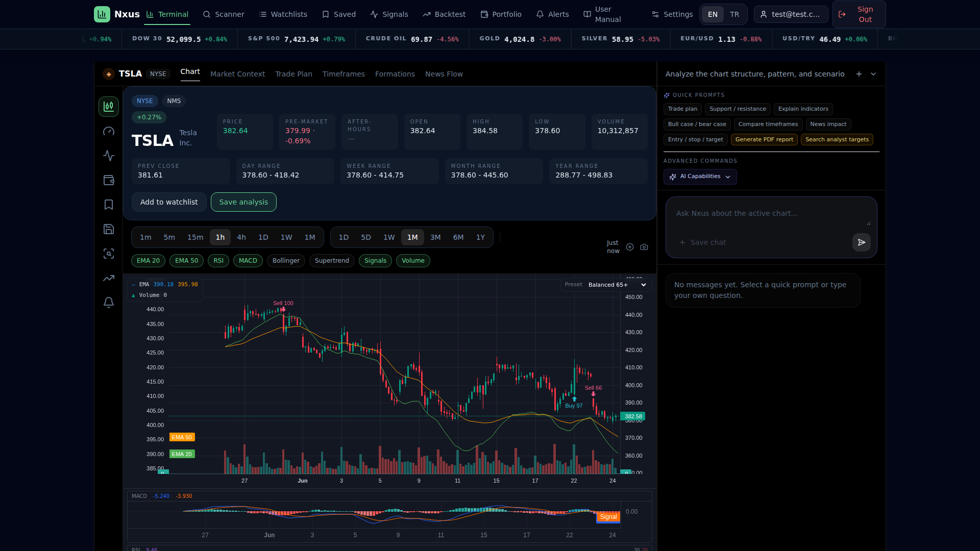Viewport: 980px width, 551px height.
Task: Click Add to watchlist button
Action: (169, 202)
